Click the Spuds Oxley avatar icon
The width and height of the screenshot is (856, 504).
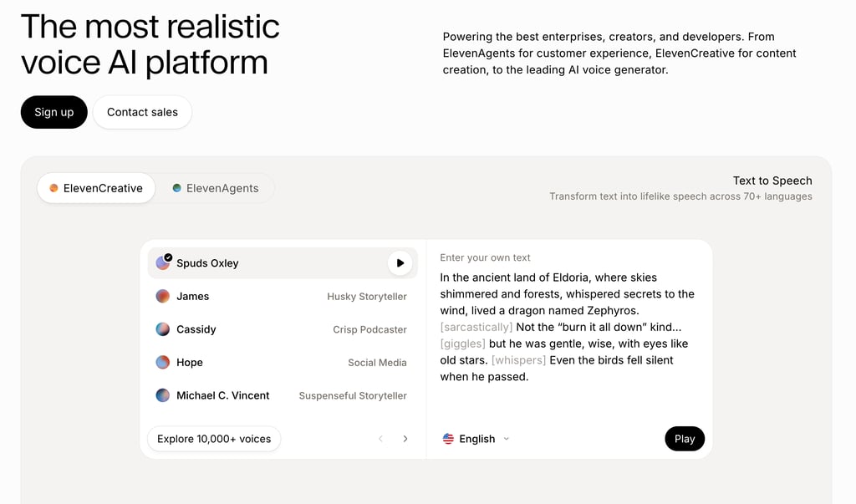tap(163, 263)
